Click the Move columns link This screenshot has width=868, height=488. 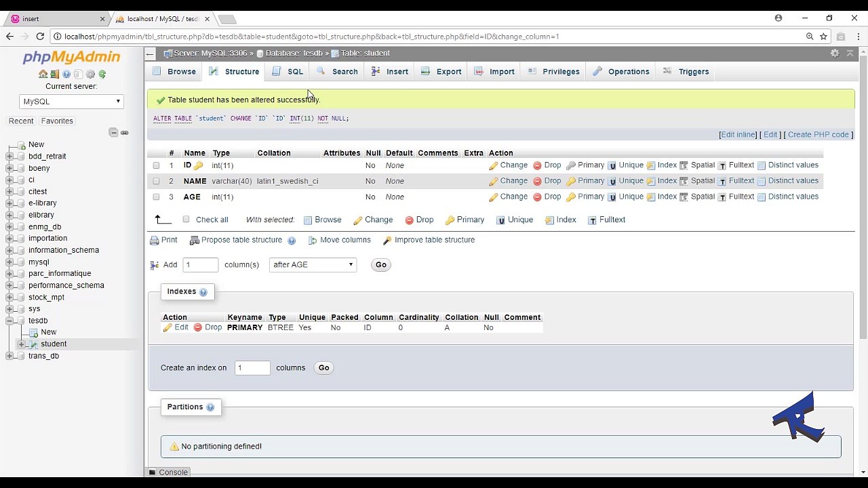click(x=340, y=240)
